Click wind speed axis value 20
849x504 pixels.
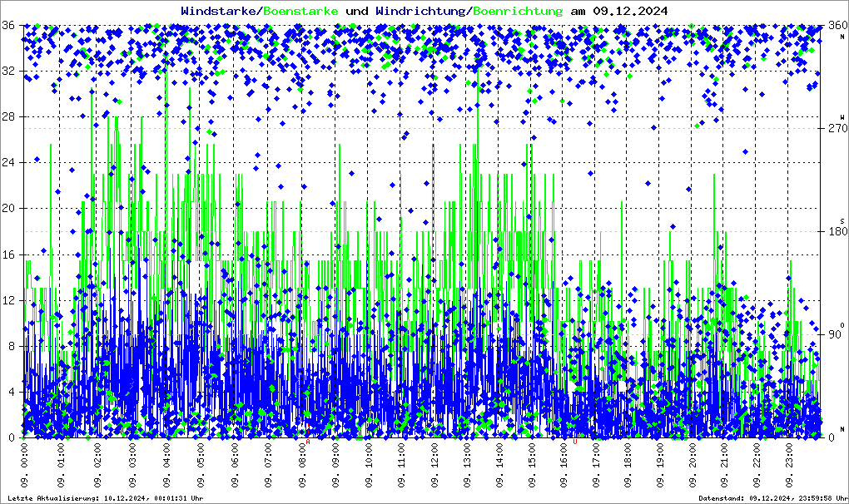click(x=8, y=209)
